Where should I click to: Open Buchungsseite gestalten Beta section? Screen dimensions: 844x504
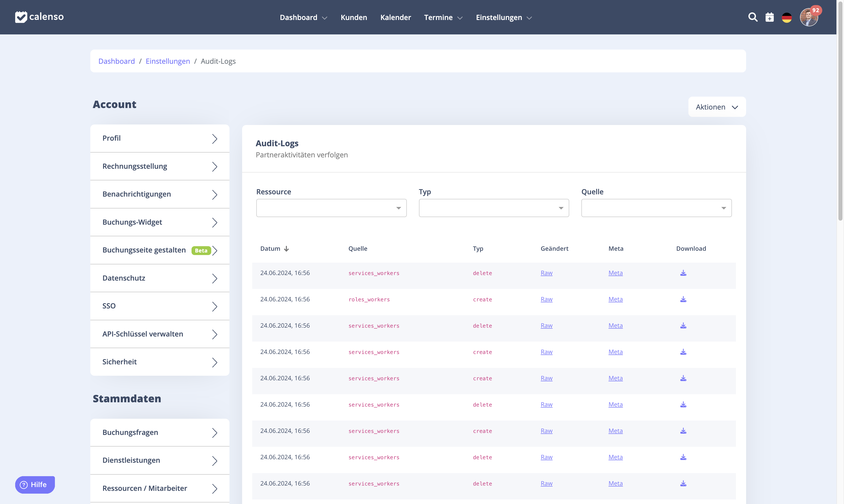160,250
